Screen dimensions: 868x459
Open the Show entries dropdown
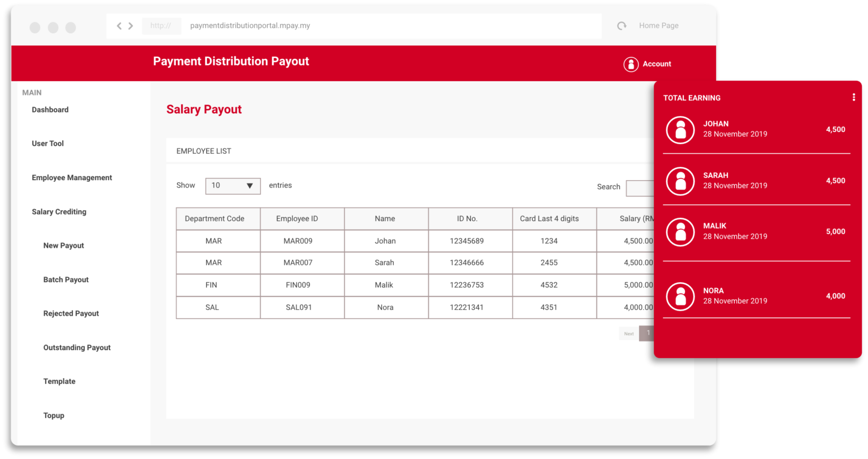click(x=233, y=186)
